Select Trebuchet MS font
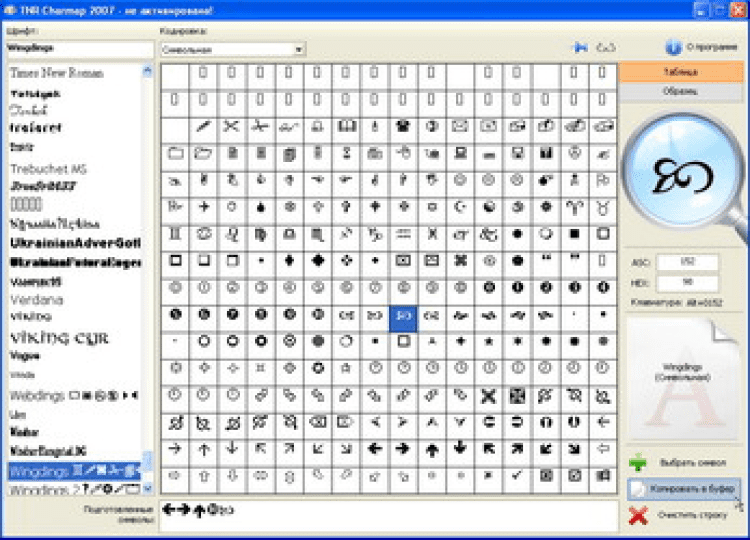Image resolution: width=750 pixels, height=540 pixels. coord(48,168)
